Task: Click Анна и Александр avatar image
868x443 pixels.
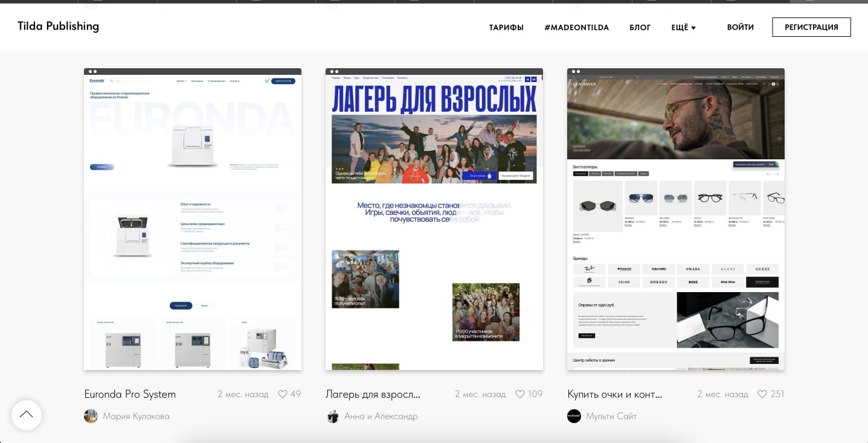Action: (x=332, y=416)
